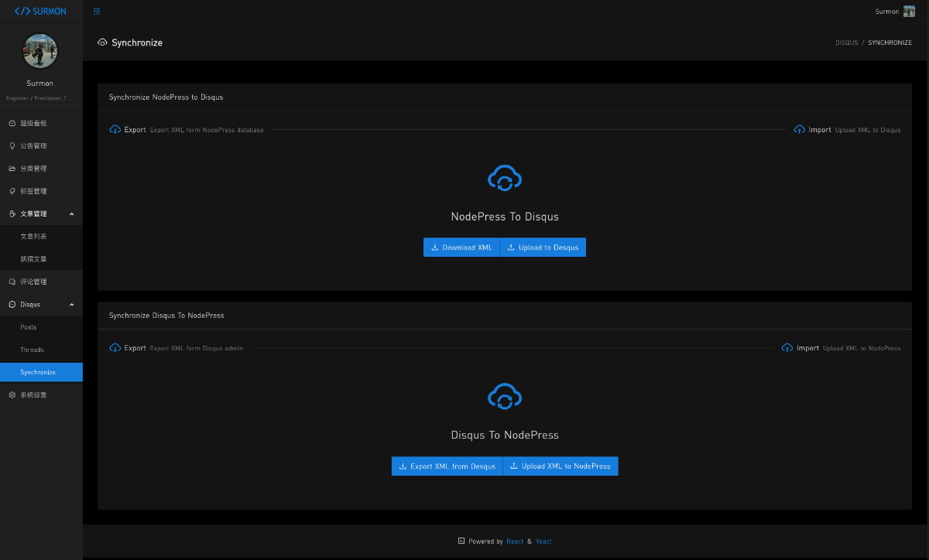The image size is (929, 560).
Task: Click the Download XML button
Action: tap(461, 248)
